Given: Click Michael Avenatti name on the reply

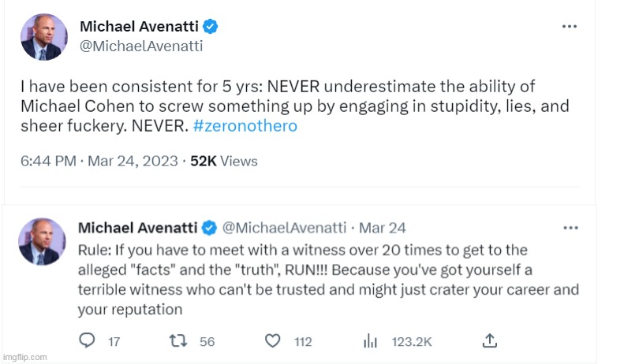Looking at the screenshot, I should click(x=138, y=228).
